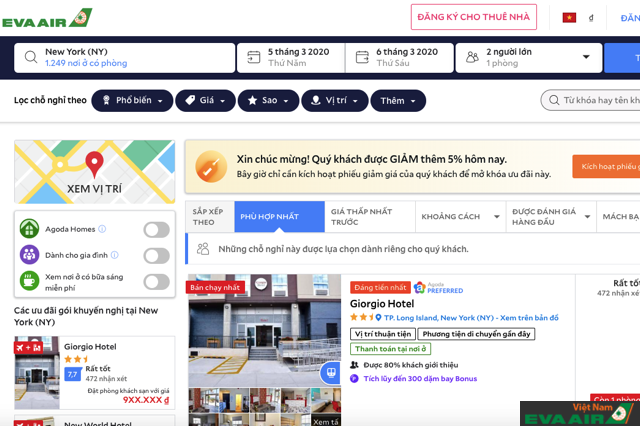
Task: Click the Đáng tiền nhất orange badge
Action: point(380,288)
